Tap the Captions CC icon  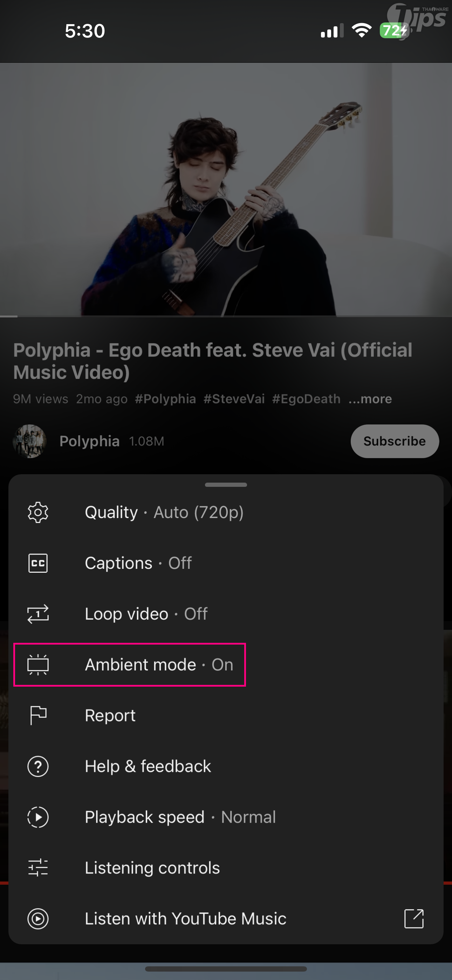click(x=38, y=563)
